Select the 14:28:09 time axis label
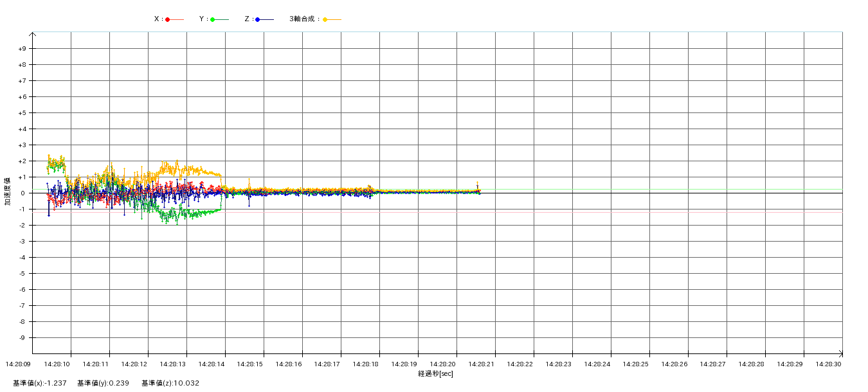 pyautogui.click(x=18, y=364)
